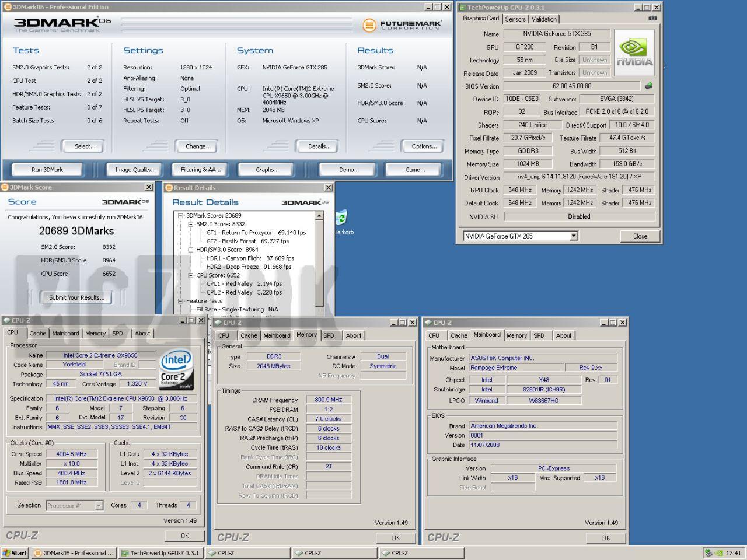Open the Cache tab in left CPU-Z window
Screen dimensions: 747x560
(37, 334)
